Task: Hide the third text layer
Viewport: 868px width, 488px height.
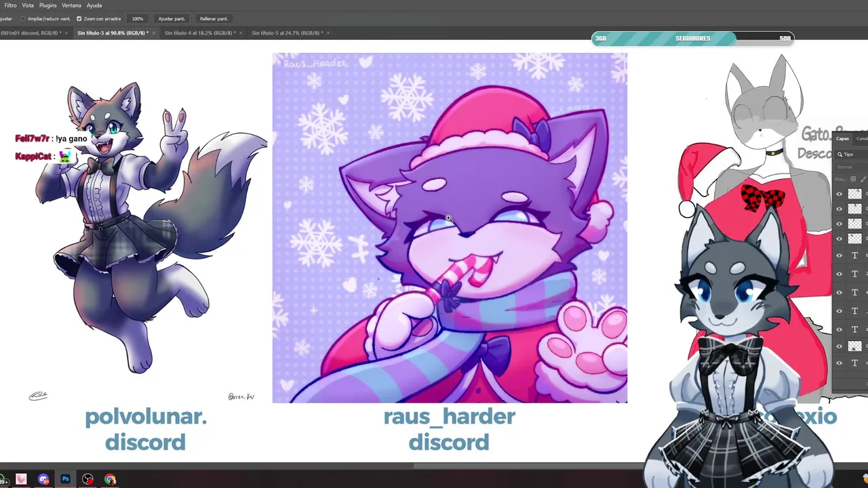Action: pos(839,293)
